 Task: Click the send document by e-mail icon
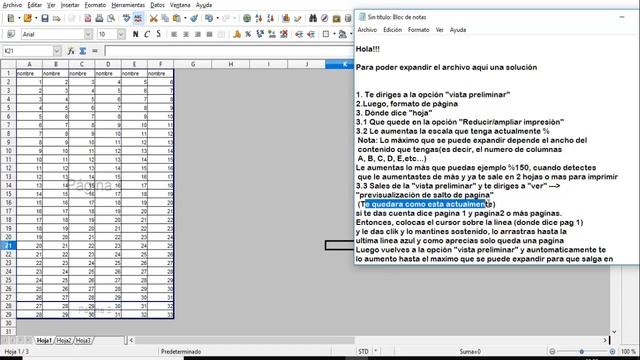pos(57,18)
